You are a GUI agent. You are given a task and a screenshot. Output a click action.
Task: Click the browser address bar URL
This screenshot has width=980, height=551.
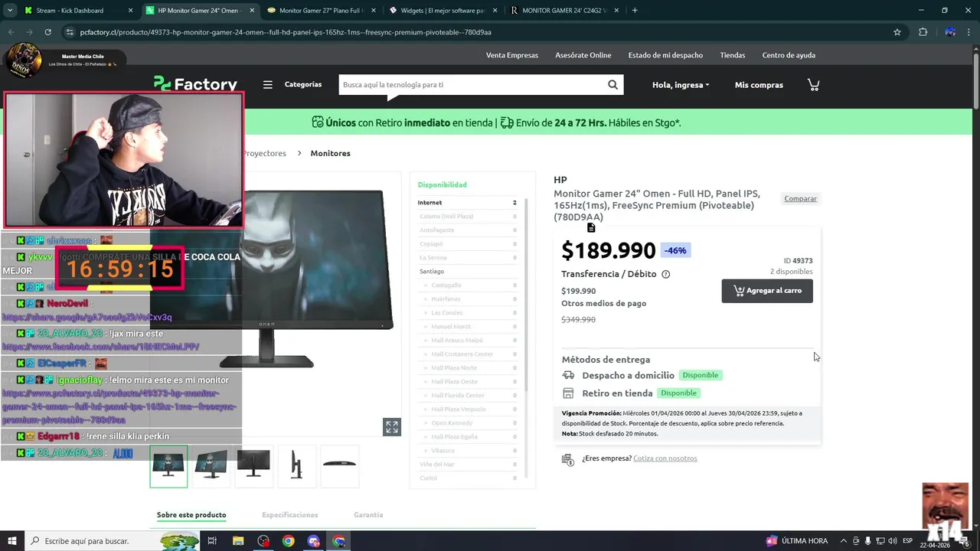coord(286,32)
